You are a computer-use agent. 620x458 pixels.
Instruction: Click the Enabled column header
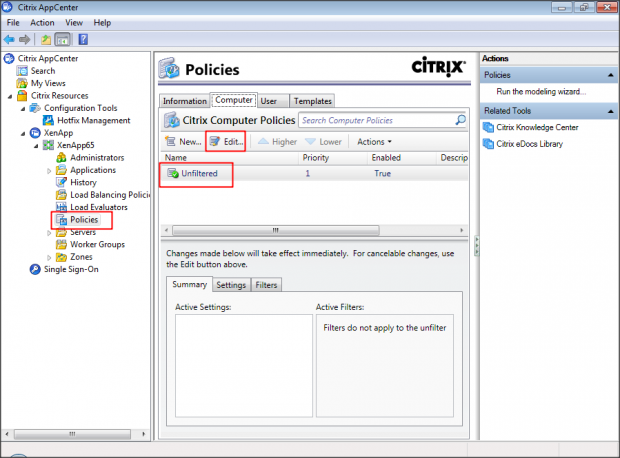(x=402, y=158)
